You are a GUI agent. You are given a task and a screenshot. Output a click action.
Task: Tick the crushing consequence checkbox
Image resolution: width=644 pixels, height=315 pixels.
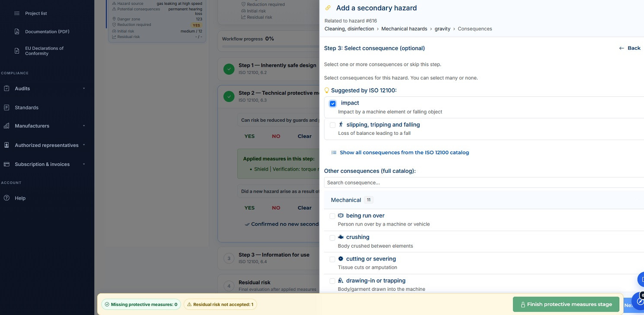pos(332,238)
